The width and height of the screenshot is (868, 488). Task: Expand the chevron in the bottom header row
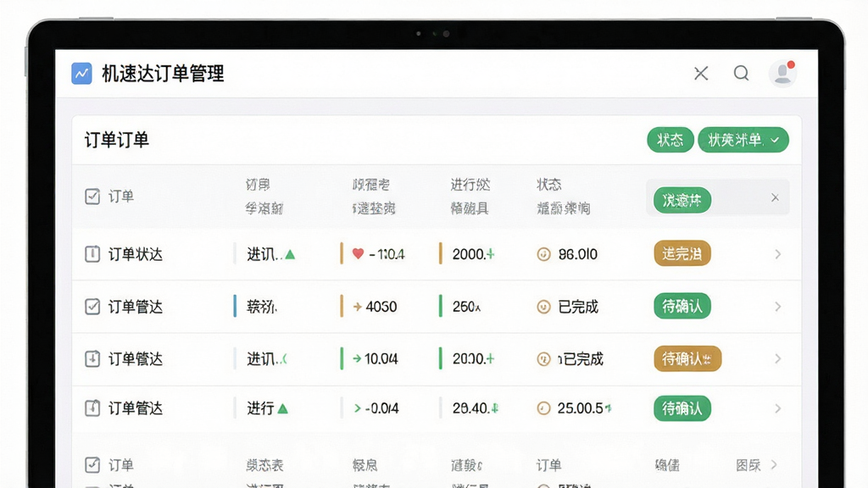coord(774,465)
